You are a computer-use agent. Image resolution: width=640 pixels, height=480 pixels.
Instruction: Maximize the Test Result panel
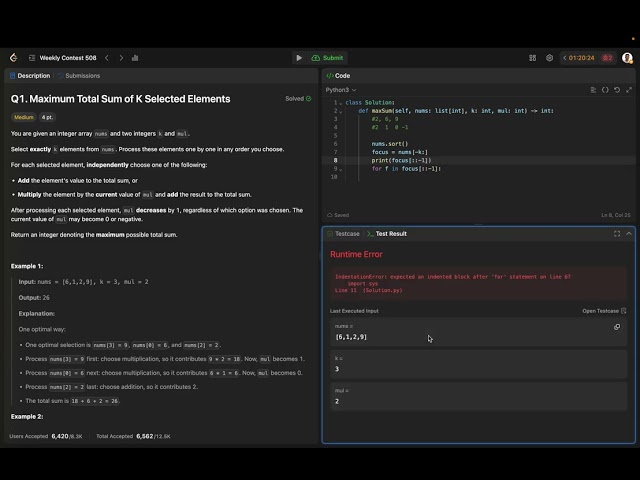point(617,234)
